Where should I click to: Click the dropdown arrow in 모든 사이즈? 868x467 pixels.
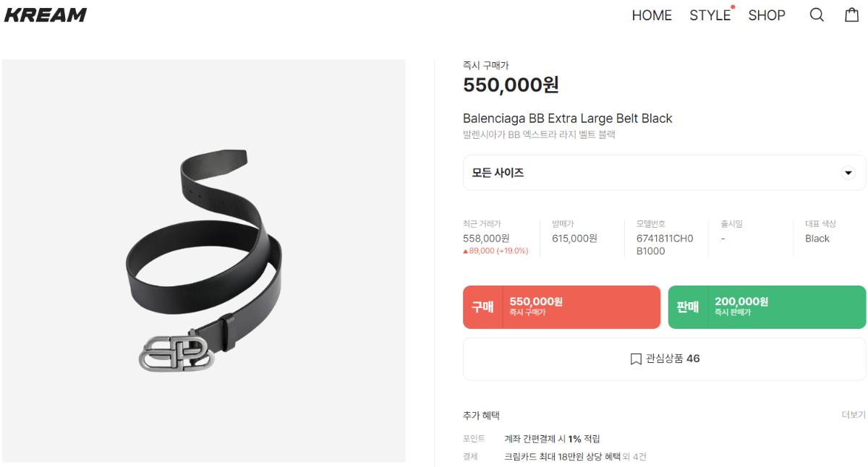[x=848, y=173]
